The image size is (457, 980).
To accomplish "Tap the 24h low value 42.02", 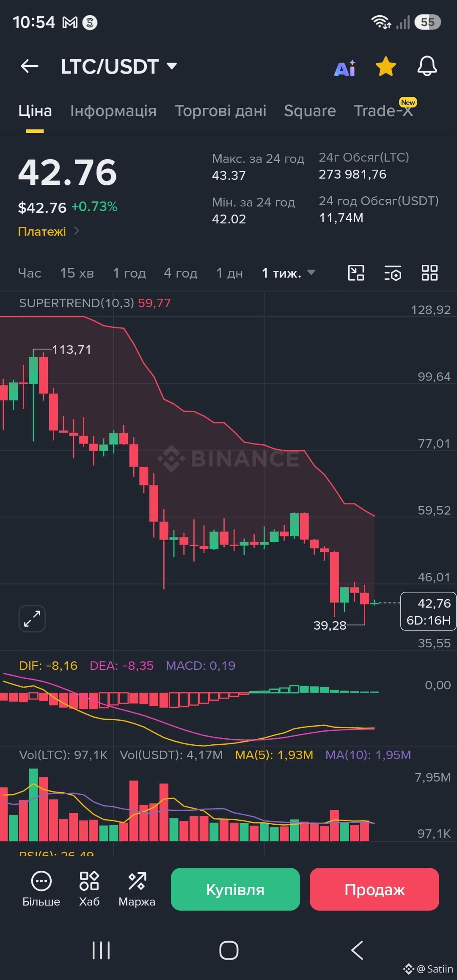I will click(x=228, y=219).
